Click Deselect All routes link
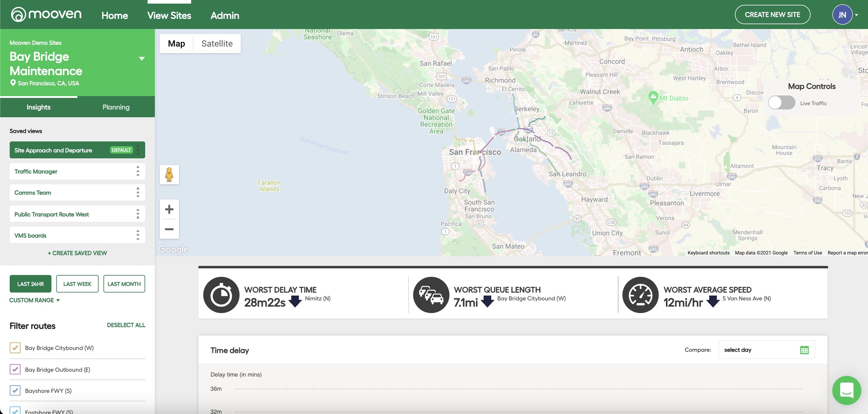868x414 pixels. pos(126,325)
